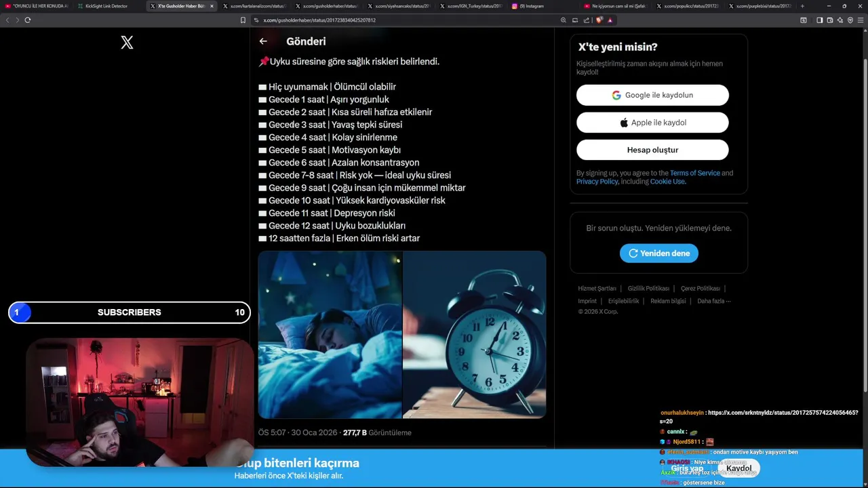Open the Privacy Policy link
The height and width of the screenshot is (488, 868).
(597, 182)
